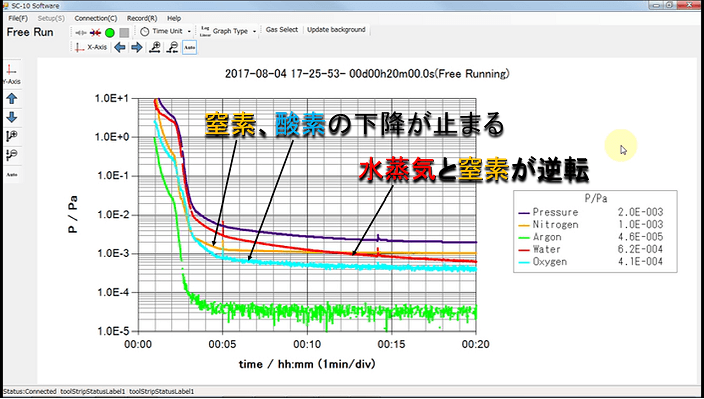Click the Update background button
The width and height of the screenshot is (704, 399).
click(x=336, y=30)
